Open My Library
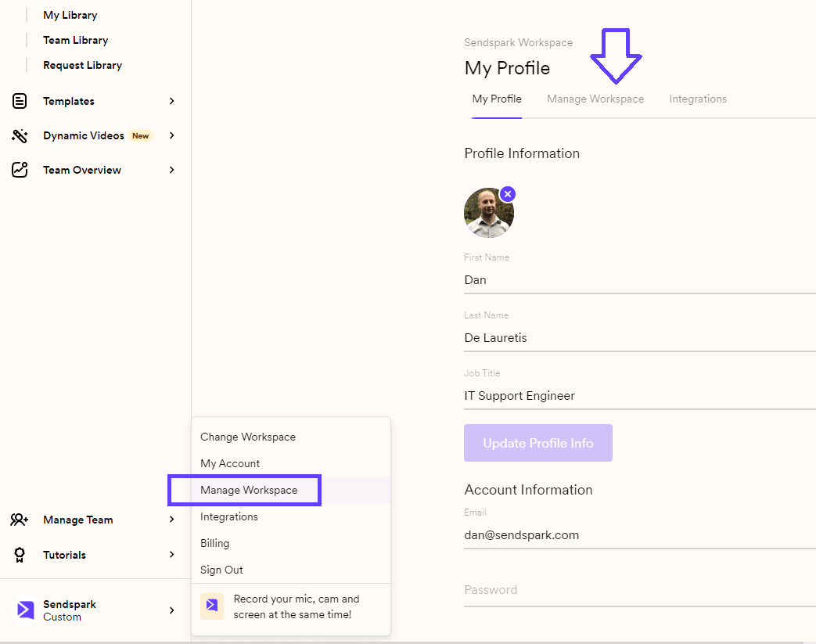816x644 pixels. tap(70, 15)
